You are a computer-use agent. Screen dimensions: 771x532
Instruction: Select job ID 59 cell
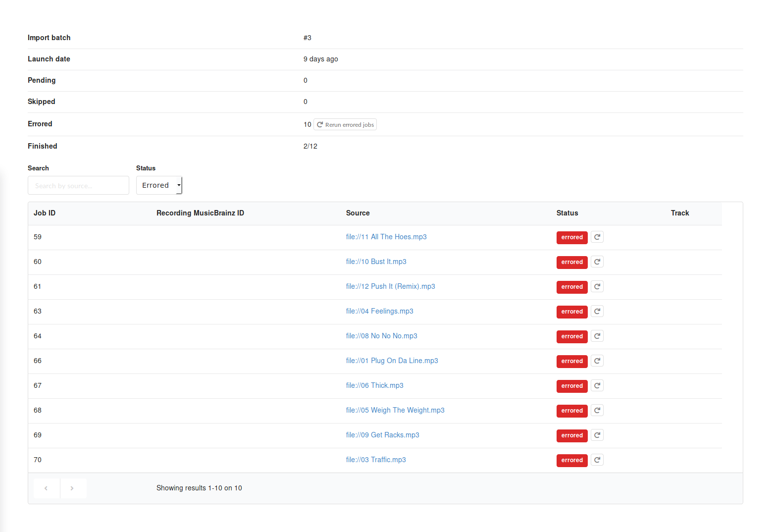click(x=38, y=237)
